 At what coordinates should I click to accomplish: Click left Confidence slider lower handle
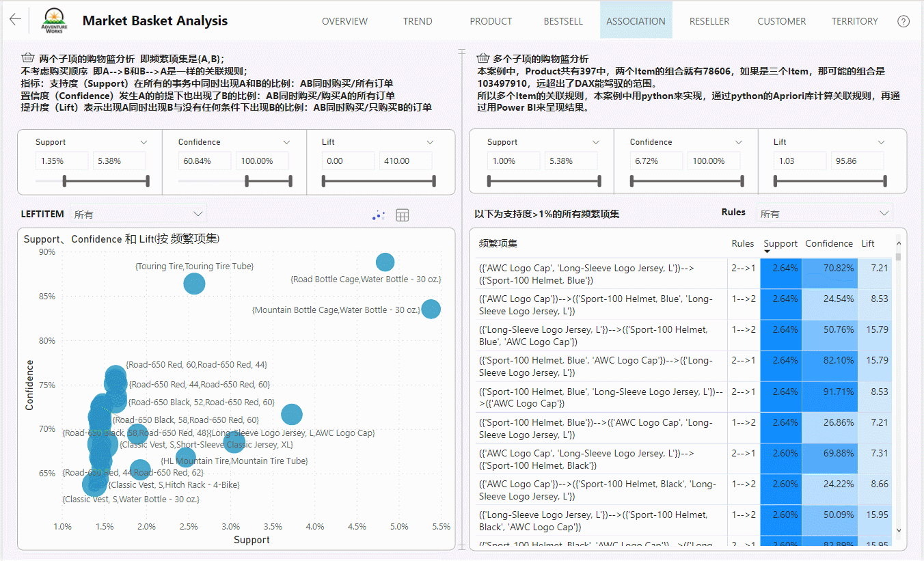(247, 181)
